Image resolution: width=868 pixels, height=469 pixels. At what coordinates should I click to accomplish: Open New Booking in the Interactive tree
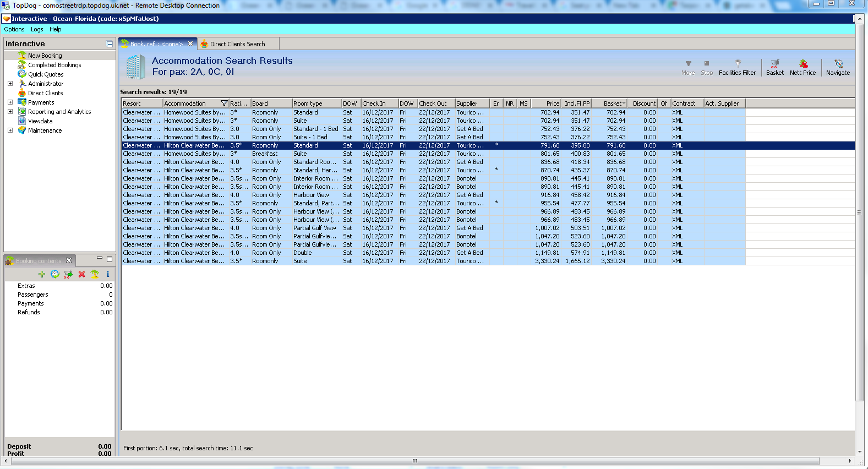coord(45,56)
